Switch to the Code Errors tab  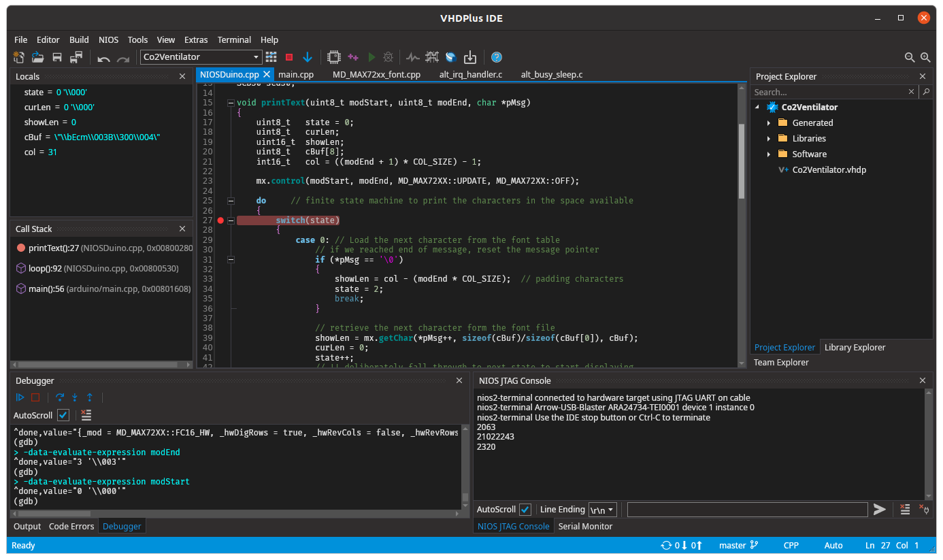click(x=71, y=526)
